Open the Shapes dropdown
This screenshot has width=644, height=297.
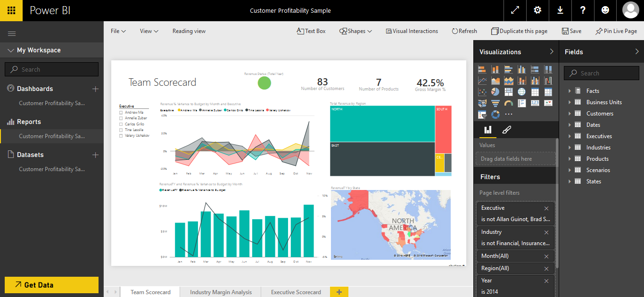355,31
